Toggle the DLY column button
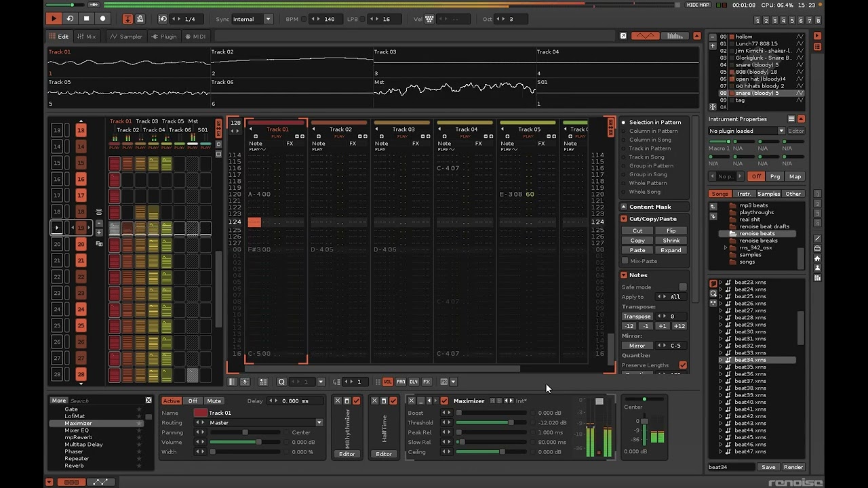The height and width of the screenshot is (488, 868). click(414, 382)
